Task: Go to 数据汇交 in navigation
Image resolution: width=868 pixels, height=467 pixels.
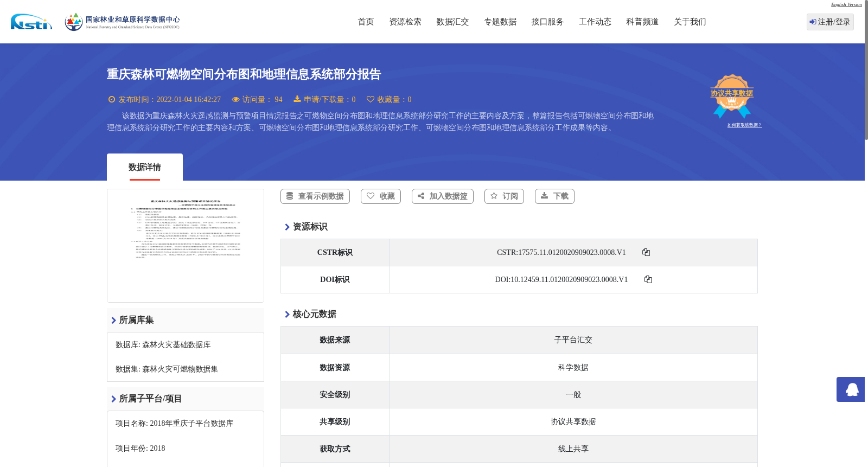Action: coord(452,22)
